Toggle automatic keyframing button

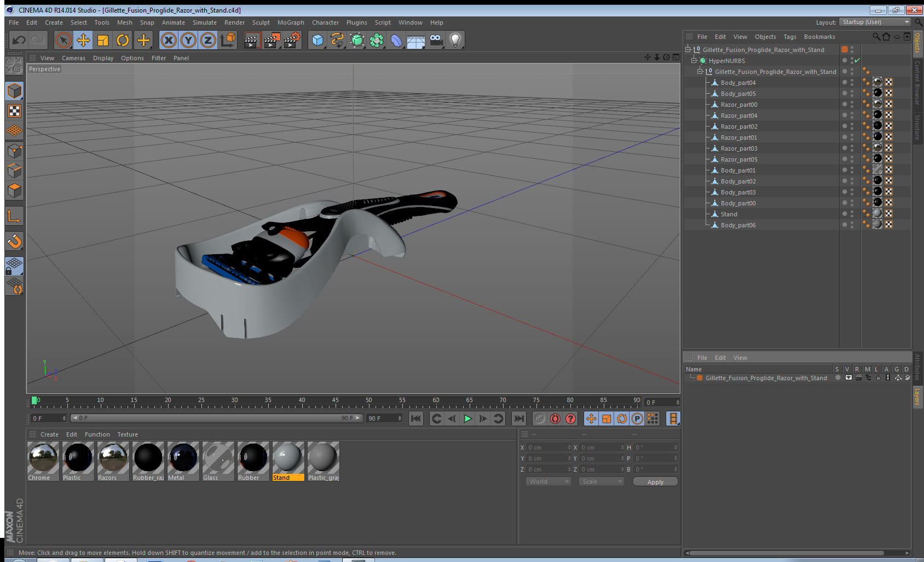(555, 418)
